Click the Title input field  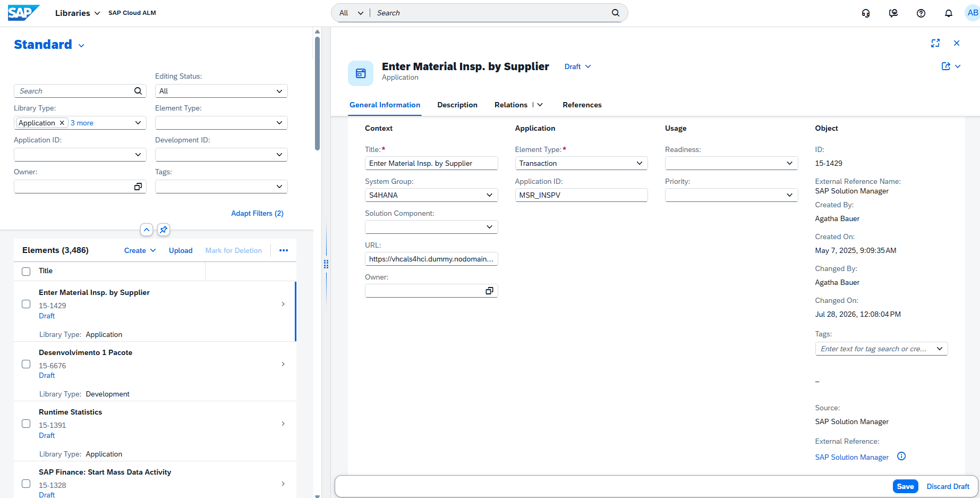pyautogui.click(x=431, y=163)
